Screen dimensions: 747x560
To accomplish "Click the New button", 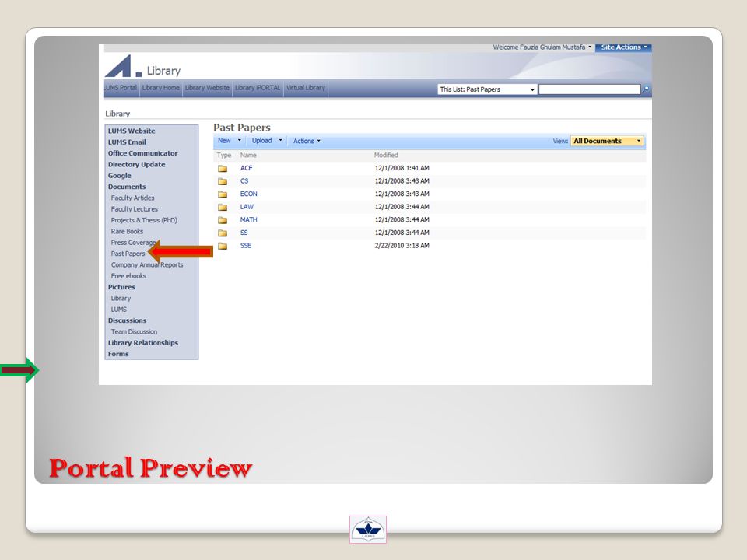I will point(224,141).
